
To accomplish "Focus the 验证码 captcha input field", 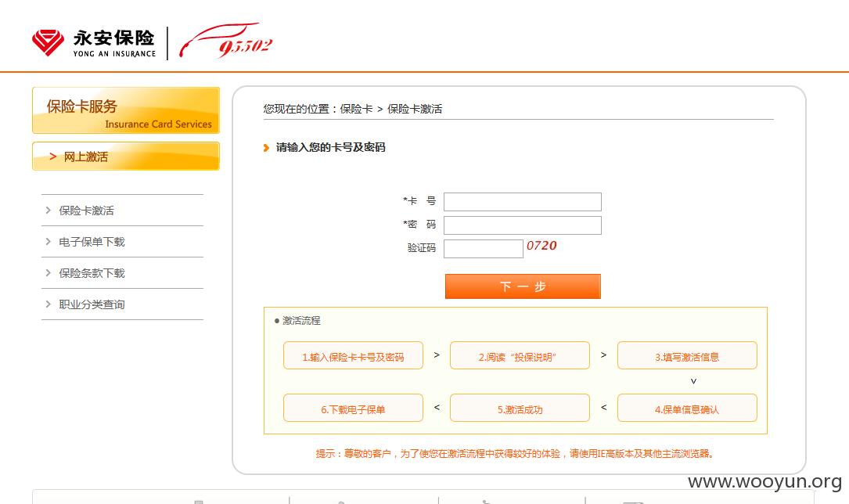I will pos(484,249).
